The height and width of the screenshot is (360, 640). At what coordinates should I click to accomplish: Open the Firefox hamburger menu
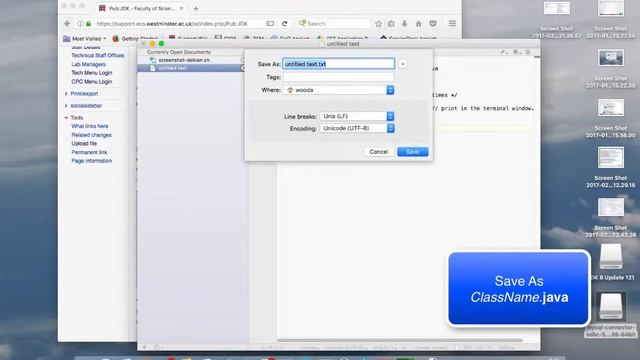click(x=452, y=24)
